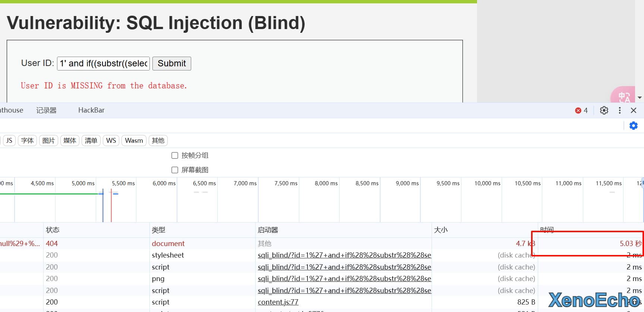Enable the 按帧分组 checkbox

(x=175, y=155)
